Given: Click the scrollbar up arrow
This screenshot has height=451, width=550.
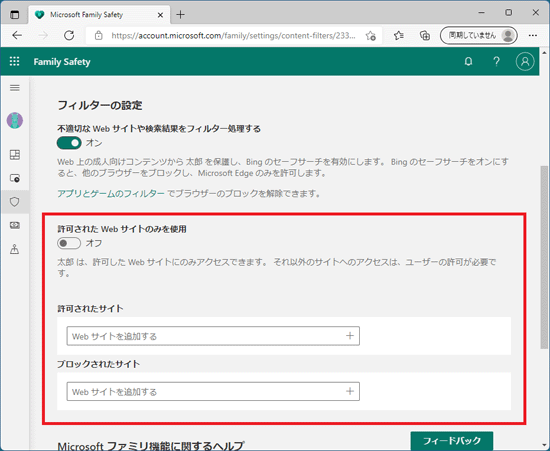Looking at the screenshot, I should point(544,53).
